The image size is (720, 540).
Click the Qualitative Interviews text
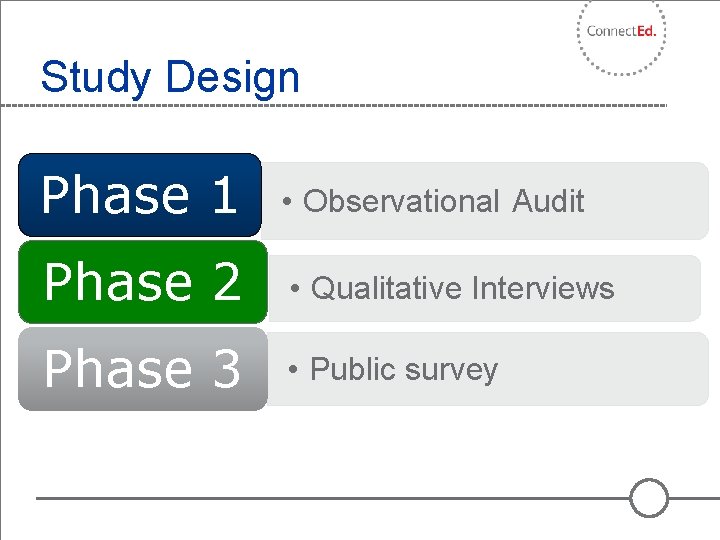[462, 288]
